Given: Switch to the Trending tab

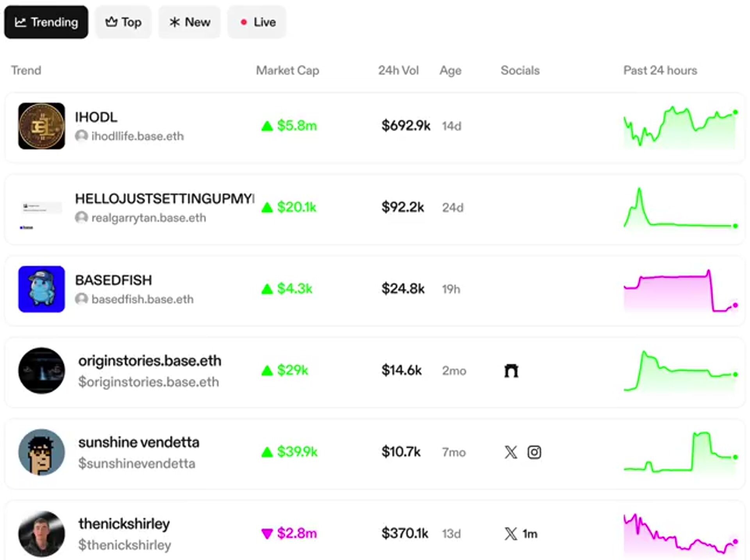Looking at the screenshot, I should tap(46, 22).
